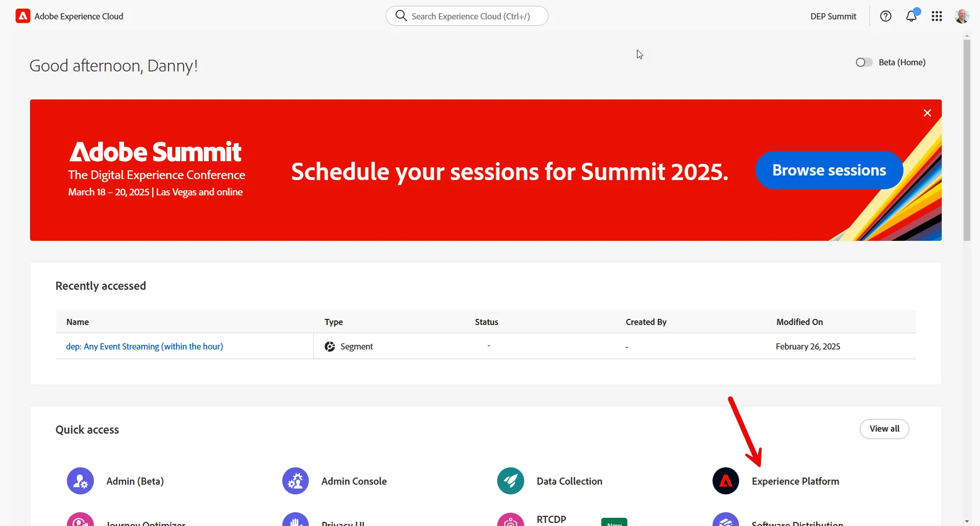
Task: Click View all in Quick access
Action: 885,429
